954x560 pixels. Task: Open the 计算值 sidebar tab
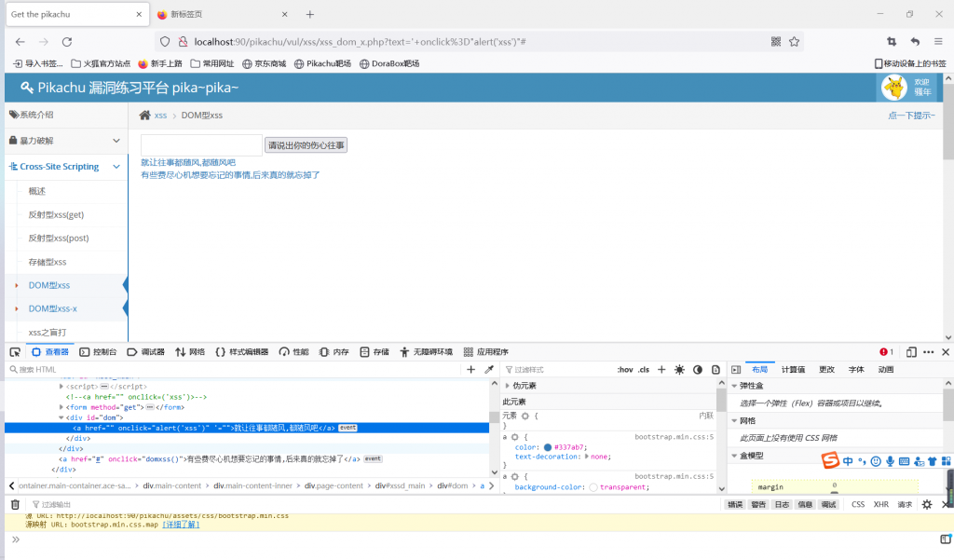click(795, 370)
